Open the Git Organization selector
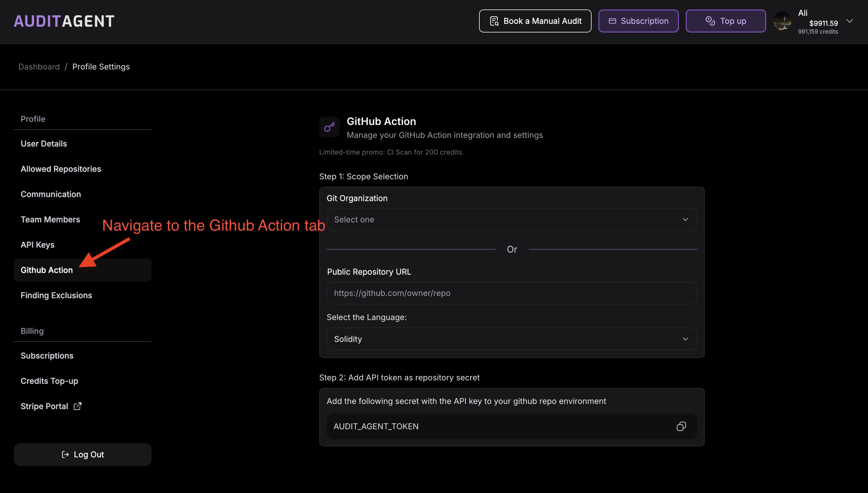Viewport: 868px width, 493px height. [x=511, y=219]
